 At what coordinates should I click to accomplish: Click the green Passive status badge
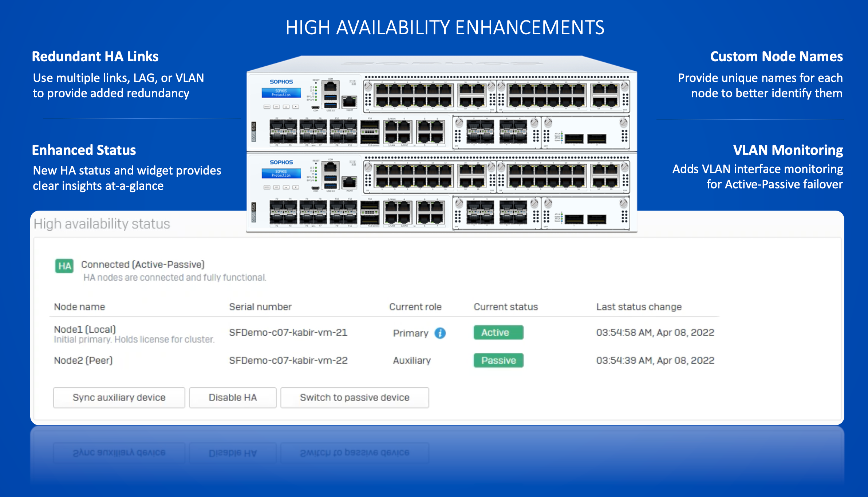(498, 360)
